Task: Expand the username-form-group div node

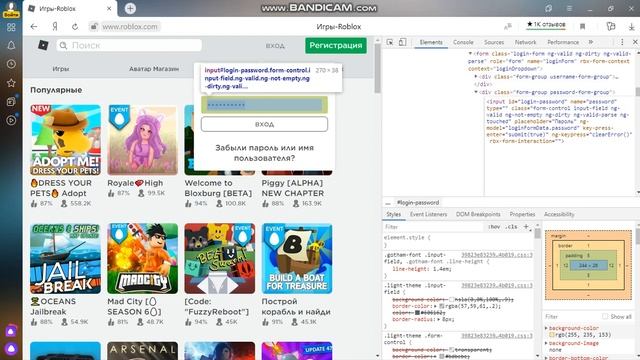Action: [476, 76]
